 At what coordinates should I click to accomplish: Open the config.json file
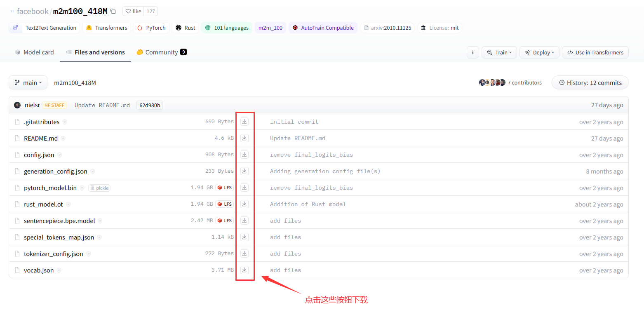click(x=39, y=155)
